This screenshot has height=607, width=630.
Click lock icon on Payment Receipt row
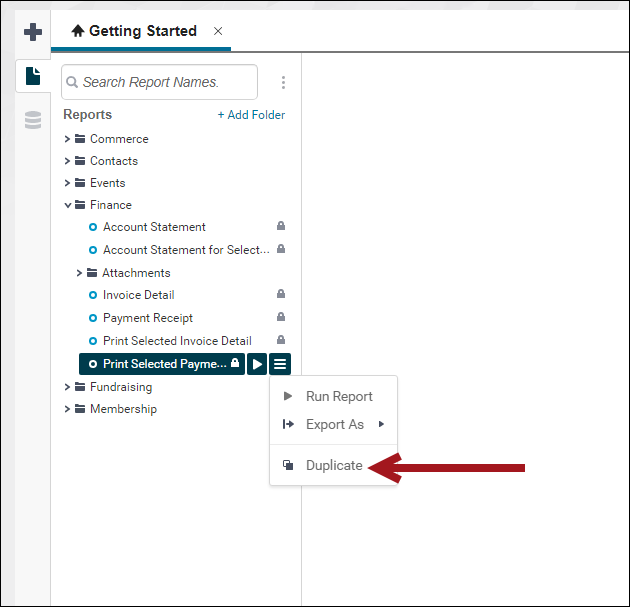pos(281,317)
